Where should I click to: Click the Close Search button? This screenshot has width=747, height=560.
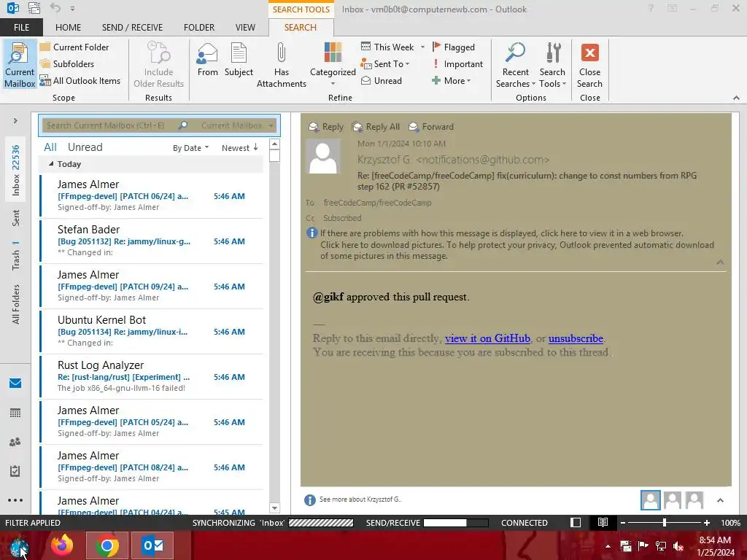click(589, 65)
